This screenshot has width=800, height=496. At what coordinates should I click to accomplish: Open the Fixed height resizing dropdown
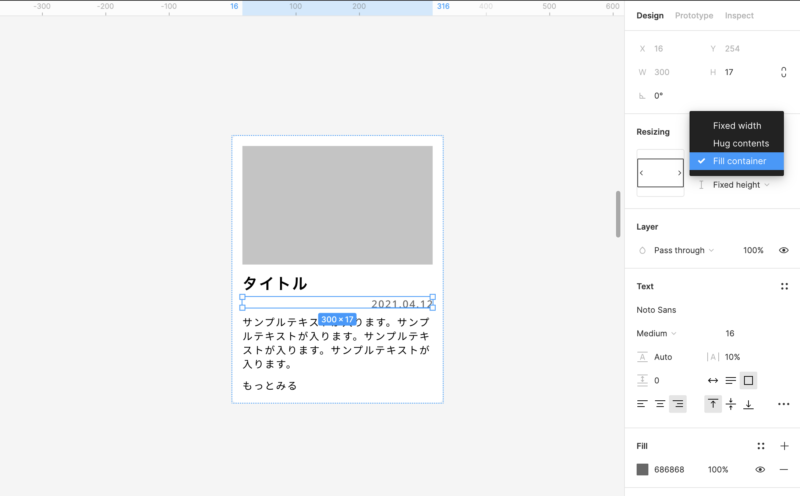point(740,185)
